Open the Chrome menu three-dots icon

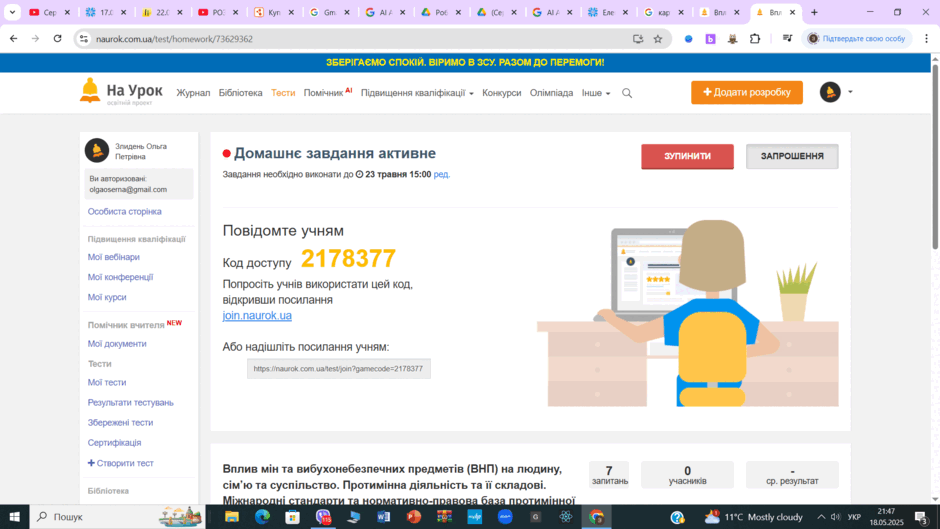point(926,39)
